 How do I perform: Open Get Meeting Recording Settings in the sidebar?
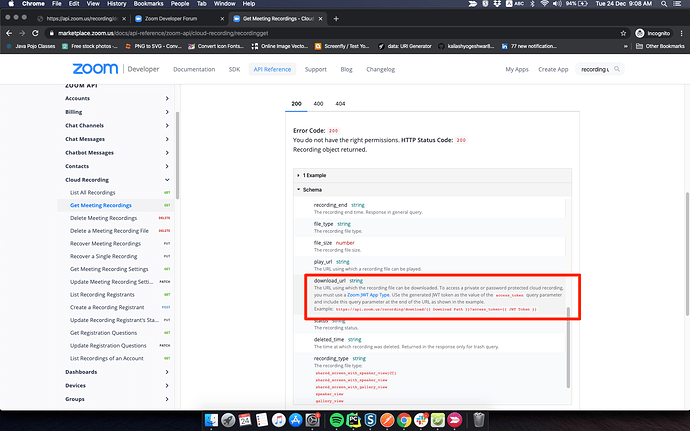coord(109,269)
